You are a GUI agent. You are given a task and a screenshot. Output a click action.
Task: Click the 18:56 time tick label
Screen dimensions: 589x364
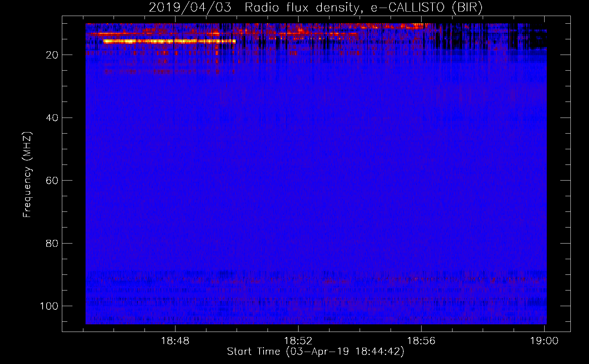coord(421,341)
